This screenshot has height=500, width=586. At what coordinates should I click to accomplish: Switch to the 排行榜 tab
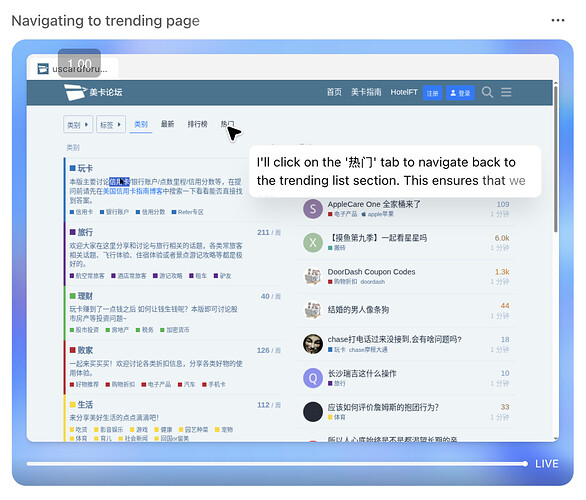point(197,124)
